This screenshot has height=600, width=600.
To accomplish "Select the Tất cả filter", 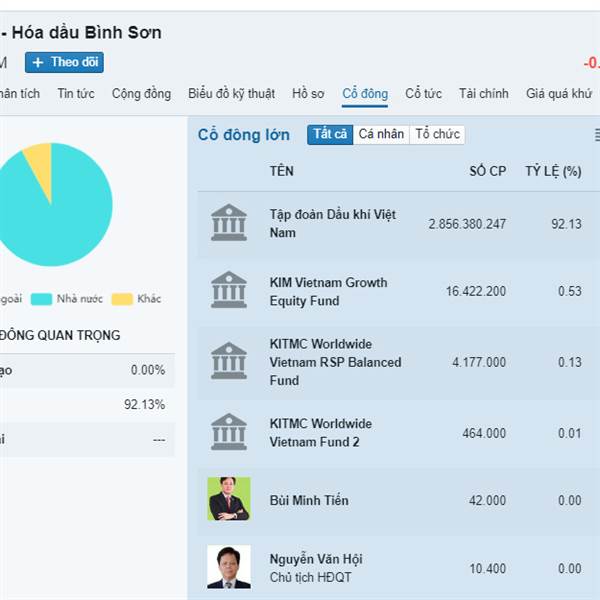I will coord(330,135).
